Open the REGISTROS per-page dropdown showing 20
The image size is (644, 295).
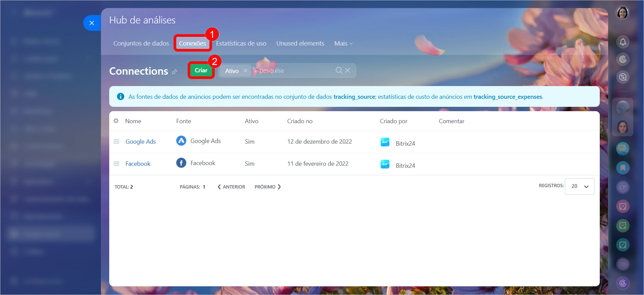(x=580, y=187)
